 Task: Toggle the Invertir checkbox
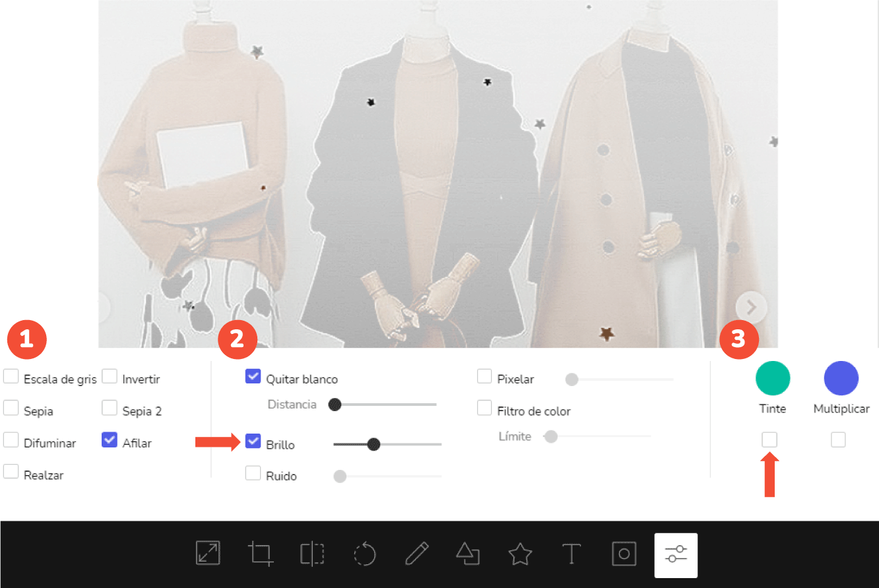tap(110, 377)
